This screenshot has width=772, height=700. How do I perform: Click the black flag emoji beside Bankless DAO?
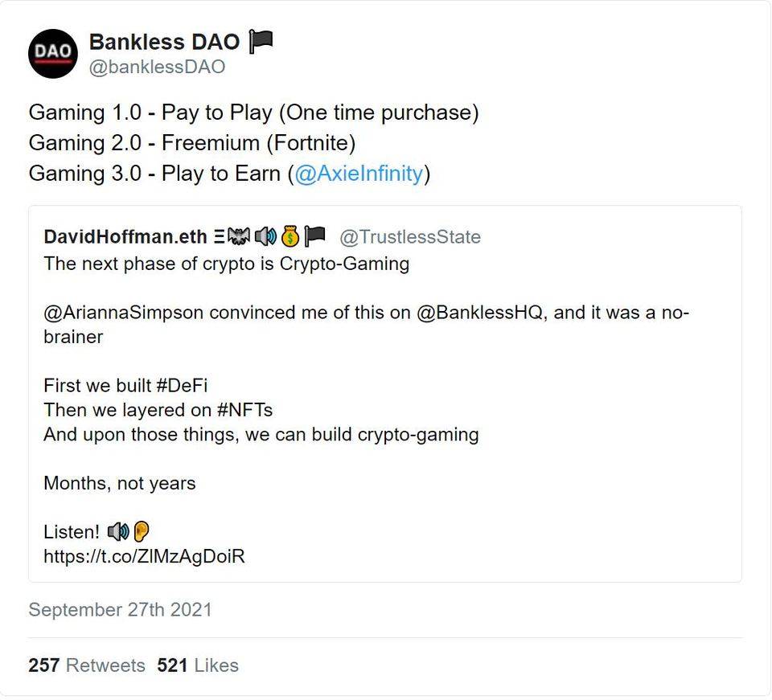pyautogui.click(x=261, y=41)
